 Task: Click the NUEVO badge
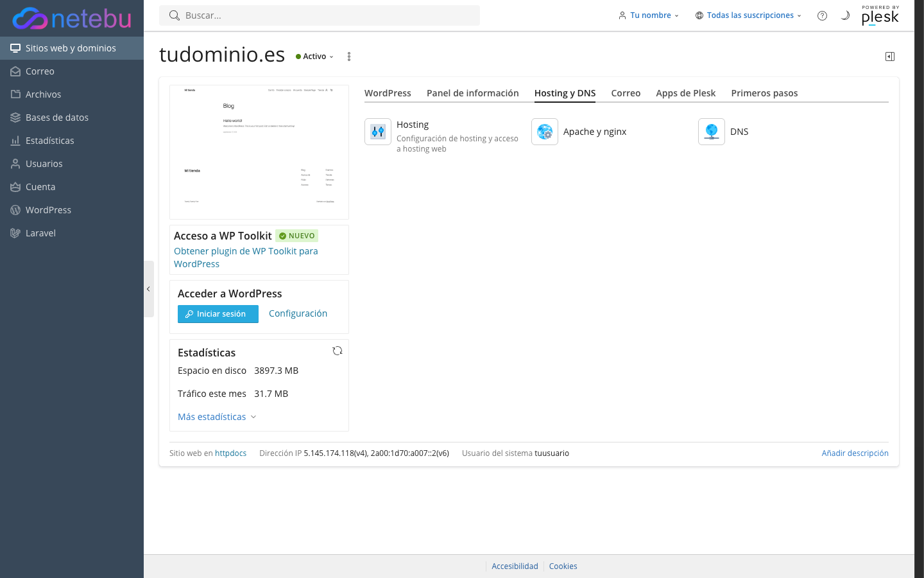pyautogui.click(x=297, y=236)
